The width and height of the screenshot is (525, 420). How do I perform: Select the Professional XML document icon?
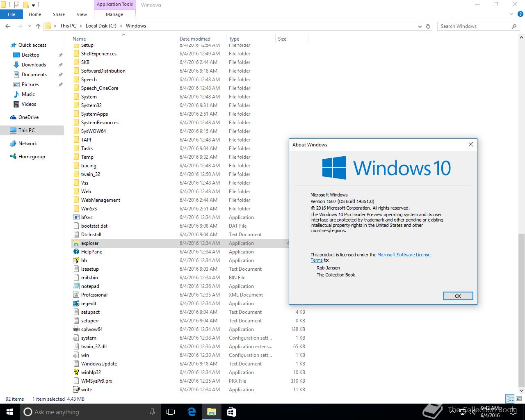click(x=76, y=295)
